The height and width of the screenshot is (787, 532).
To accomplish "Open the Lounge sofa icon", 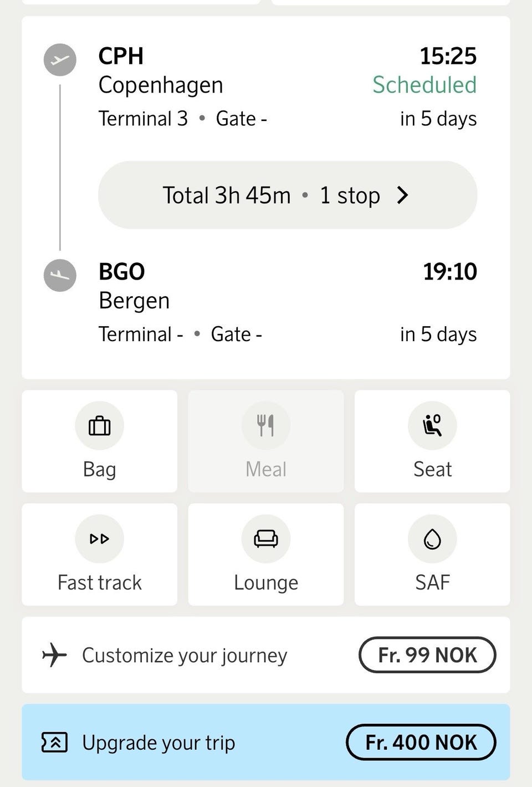I will pos(266,539).
